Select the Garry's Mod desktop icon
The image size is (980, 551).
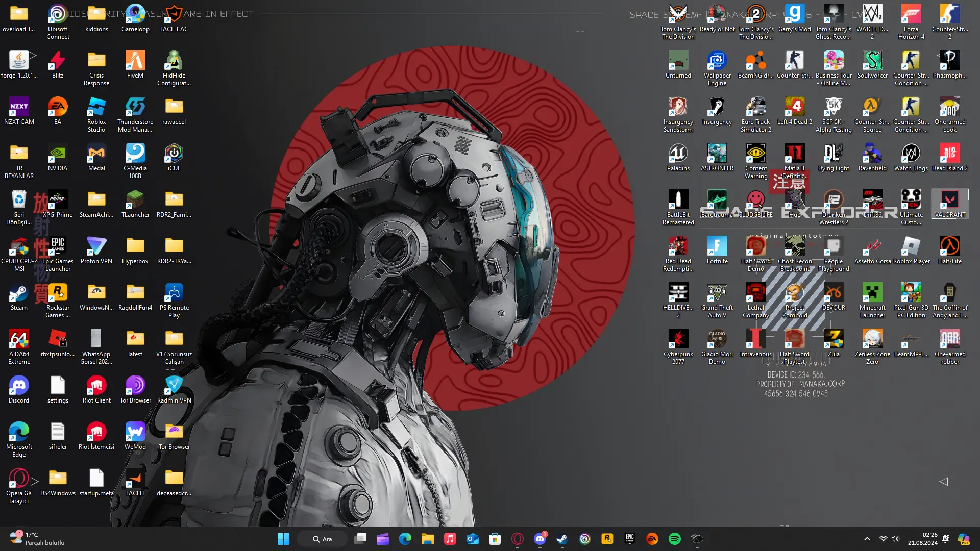click(x=795, y=18)
